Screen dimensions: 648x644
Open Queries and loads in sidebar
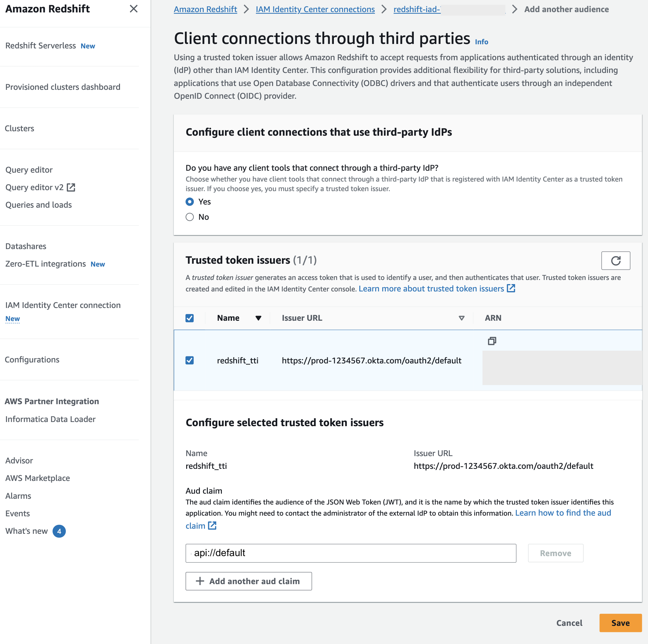39,205
